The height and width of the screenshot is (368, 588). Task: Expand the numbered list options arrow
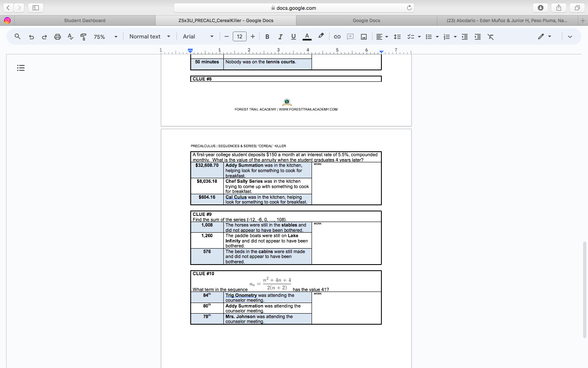click(x=455, y=37)
